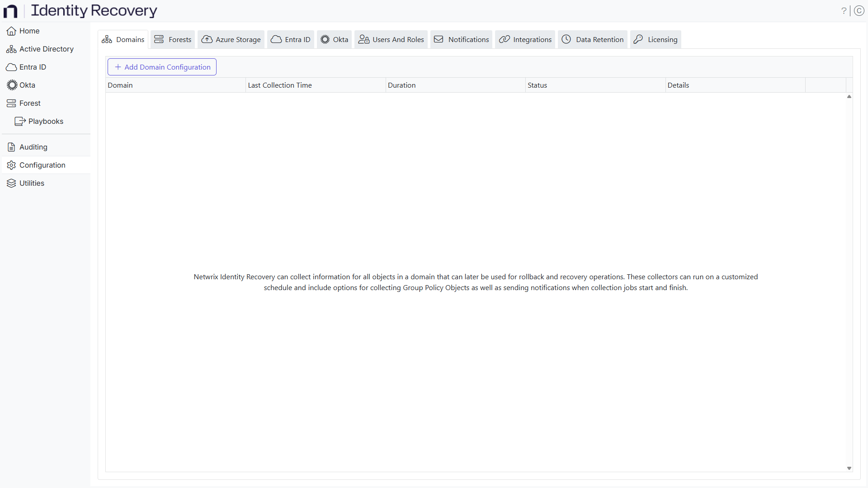868x488 pixels.
Task: Click the Users And Roles people icon
Action: click(364, 39)
